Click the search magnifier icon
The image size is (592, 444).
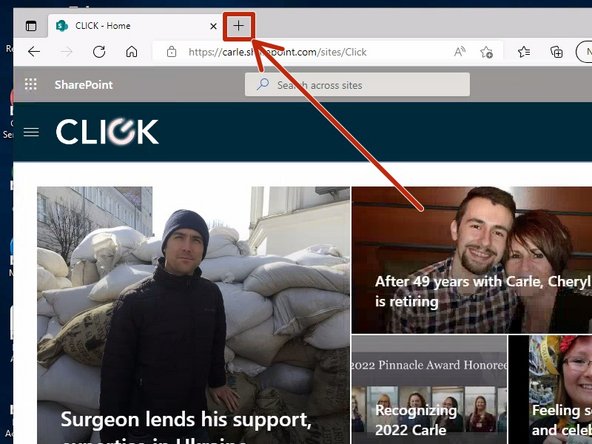263,84
